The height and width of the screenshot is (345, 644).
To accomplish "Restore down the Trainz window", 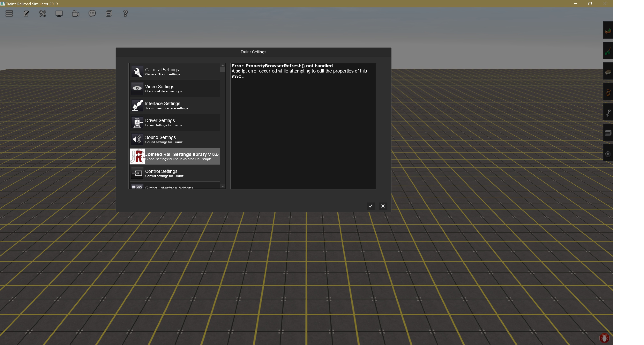I will (590, 4).
